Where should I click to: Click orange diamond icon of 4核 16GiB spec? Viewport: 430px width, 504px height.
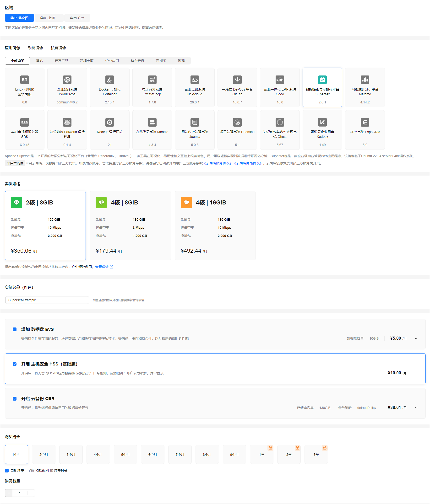pyautogui.click(x=186, y=203)
